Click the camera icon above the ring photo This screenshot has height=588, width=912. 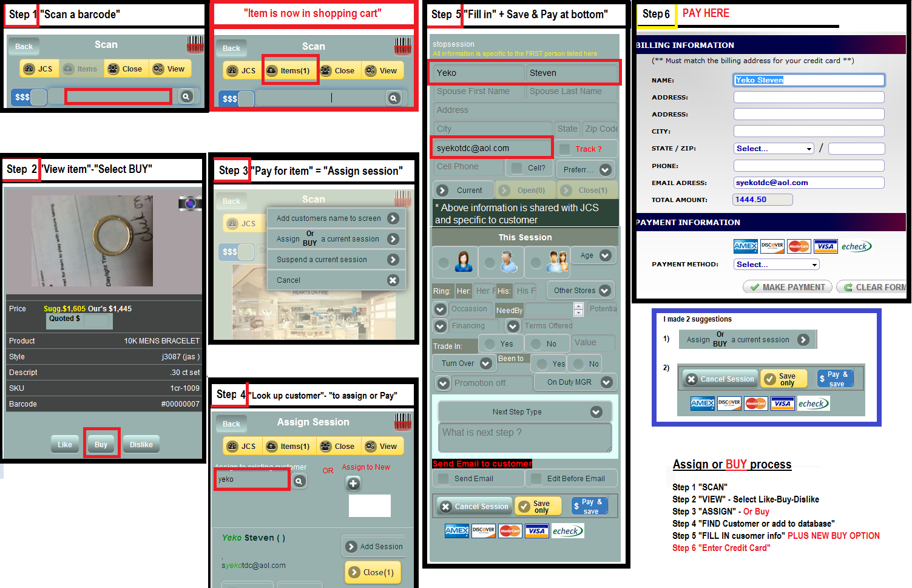(190, 203)
